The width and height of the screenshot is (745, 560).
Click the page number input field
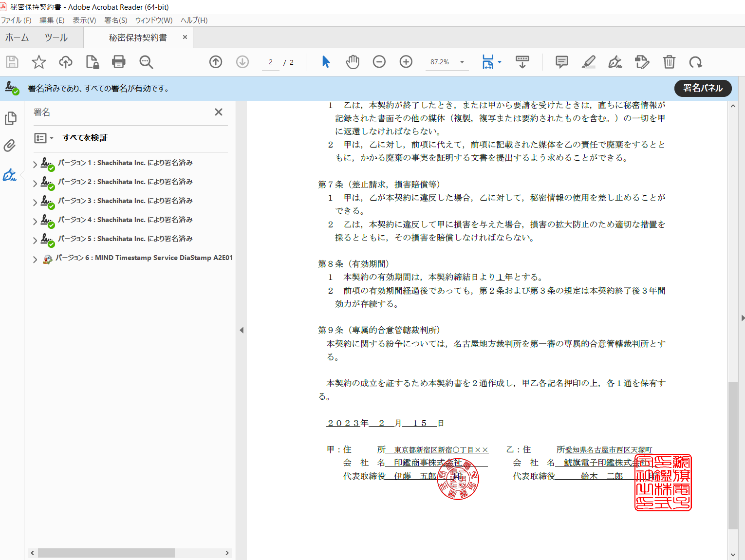[x=271, y=62]
